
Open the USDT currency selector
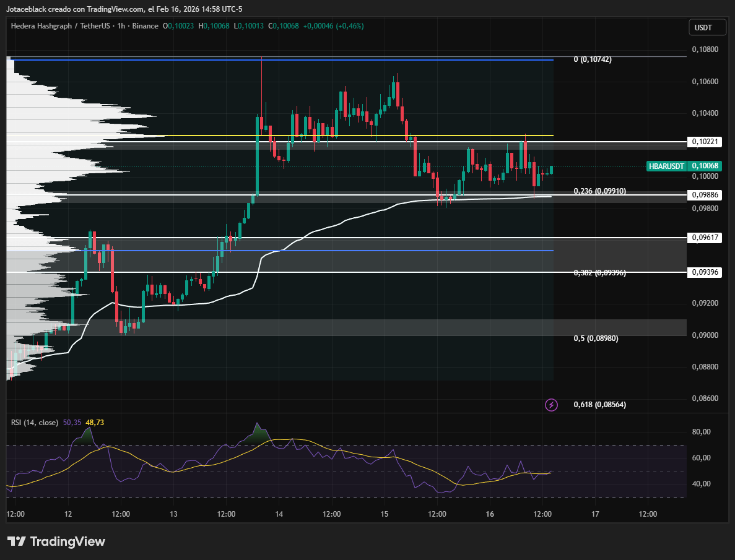[x=703, y=27]
